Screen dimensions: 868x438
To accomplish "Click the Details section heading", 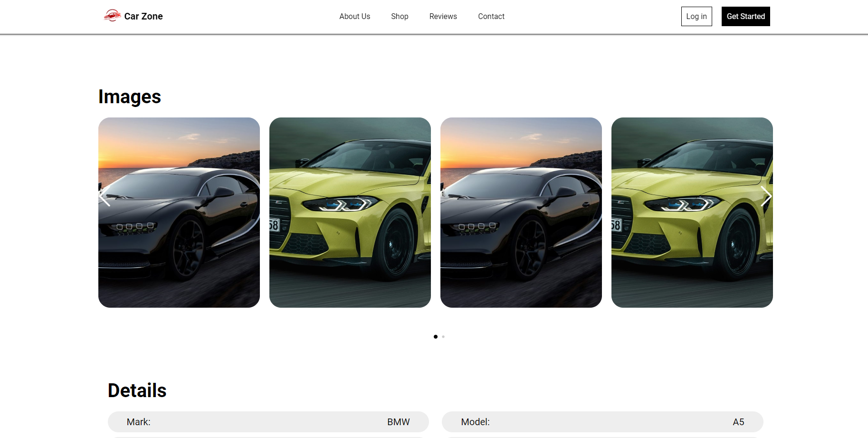I will (x=137, y=390).
